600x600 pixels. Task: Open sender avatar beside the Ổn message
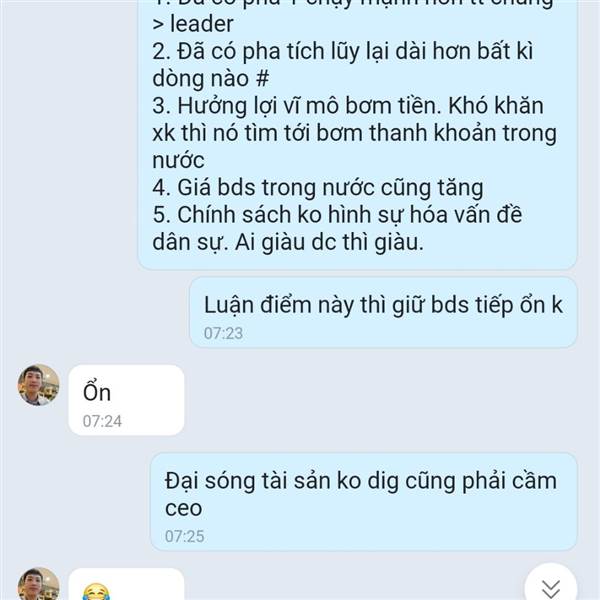click(x=38, y=385)
